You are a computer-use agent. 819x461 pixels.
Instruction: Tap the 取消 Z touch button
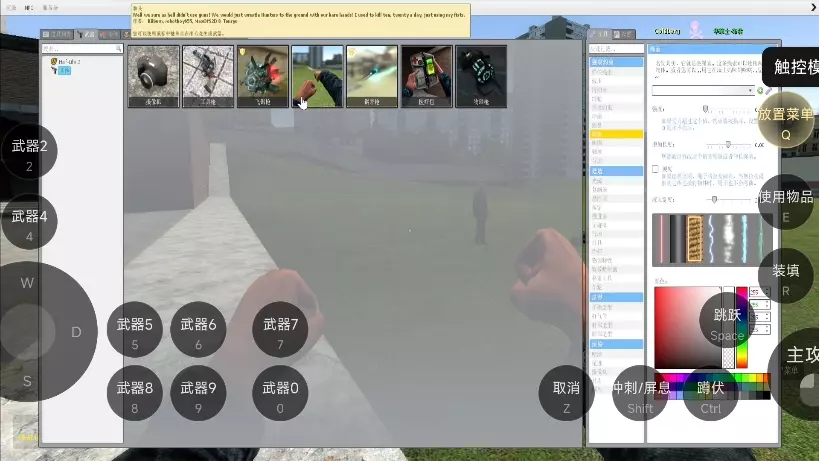[567, 393]
